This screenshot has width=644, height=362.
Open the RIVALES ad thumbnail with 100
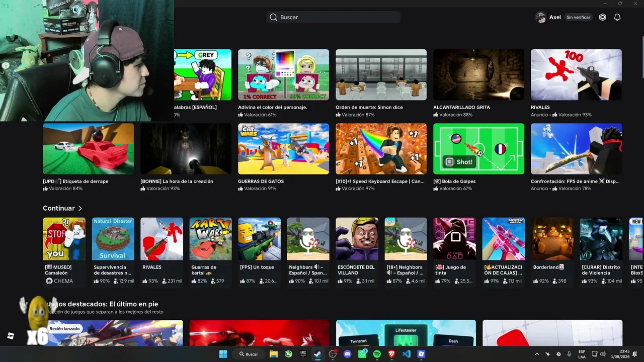(576, 75)
